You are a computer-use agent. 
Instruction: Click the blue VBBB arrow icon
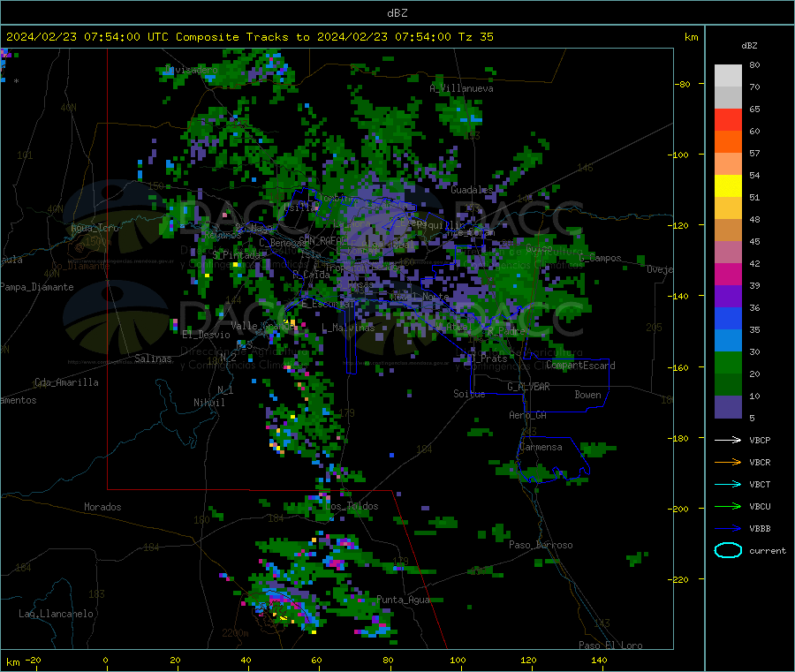pyautogui.click(x=728, y=528)
